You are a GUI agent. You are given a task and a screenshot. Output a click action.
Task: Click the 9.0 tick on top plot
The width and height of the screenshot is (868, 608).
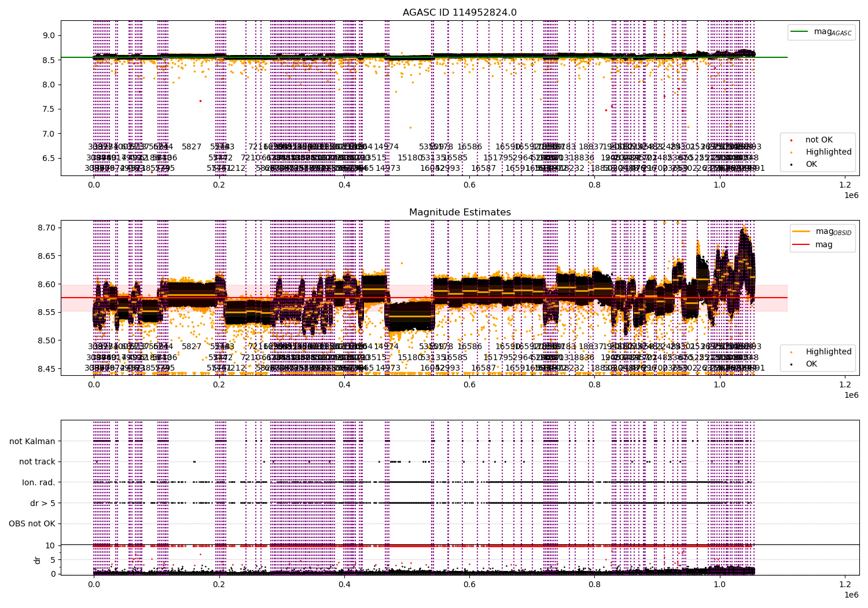49,35
